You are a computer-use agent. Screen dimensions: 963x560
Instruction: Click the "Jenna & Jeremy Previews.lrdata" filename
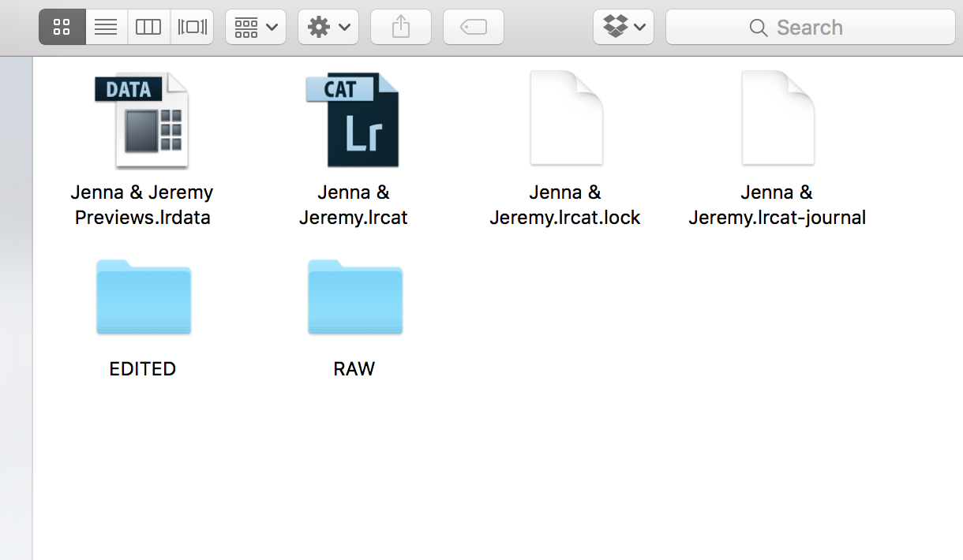tap(142, 205)
